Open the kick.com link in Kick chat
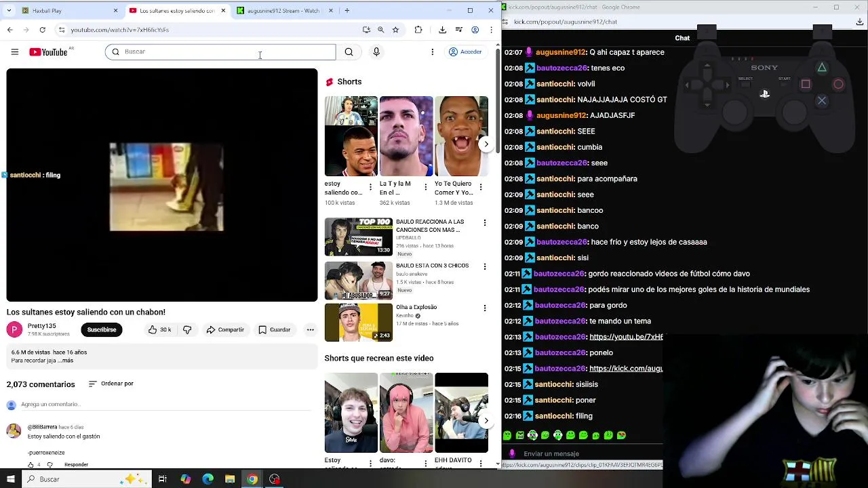 tap(626, 369)
